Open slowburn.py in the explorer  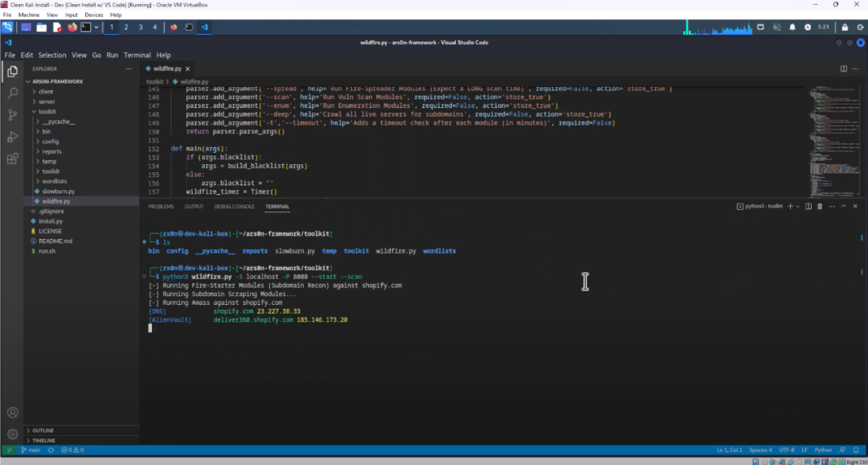(58, 191)
